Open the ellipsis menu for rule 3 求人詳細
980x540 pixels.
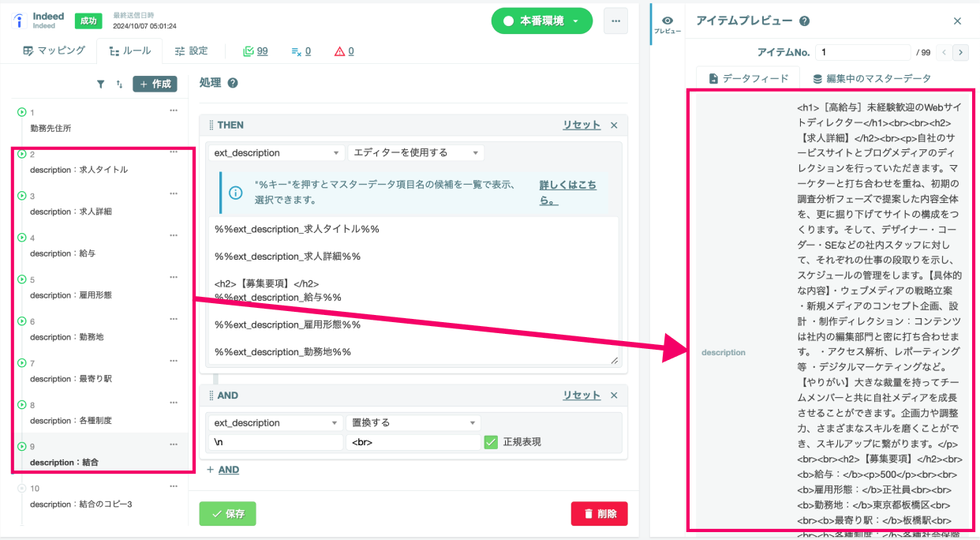[x=174, y=193]
